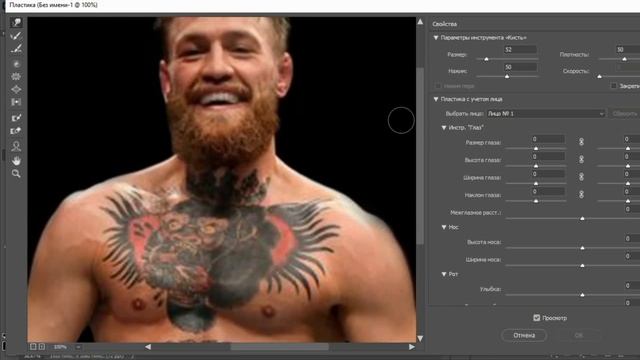Collapse Параметры инструмента «Кисть» section
640x360 pixels.
(x=436, y=38)
